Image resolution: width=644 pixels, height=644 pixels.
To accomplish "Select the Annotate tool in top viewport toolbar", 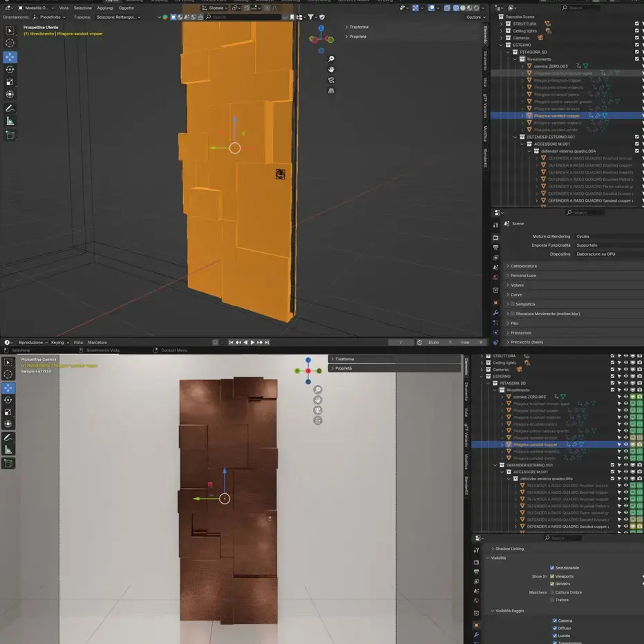I will click(10, 108).
